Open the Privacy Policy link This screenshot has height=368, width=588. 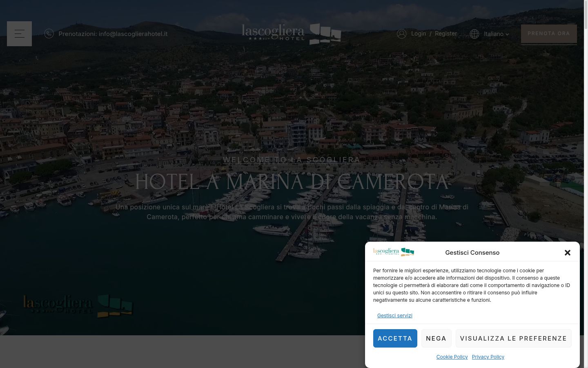point(488,357)
